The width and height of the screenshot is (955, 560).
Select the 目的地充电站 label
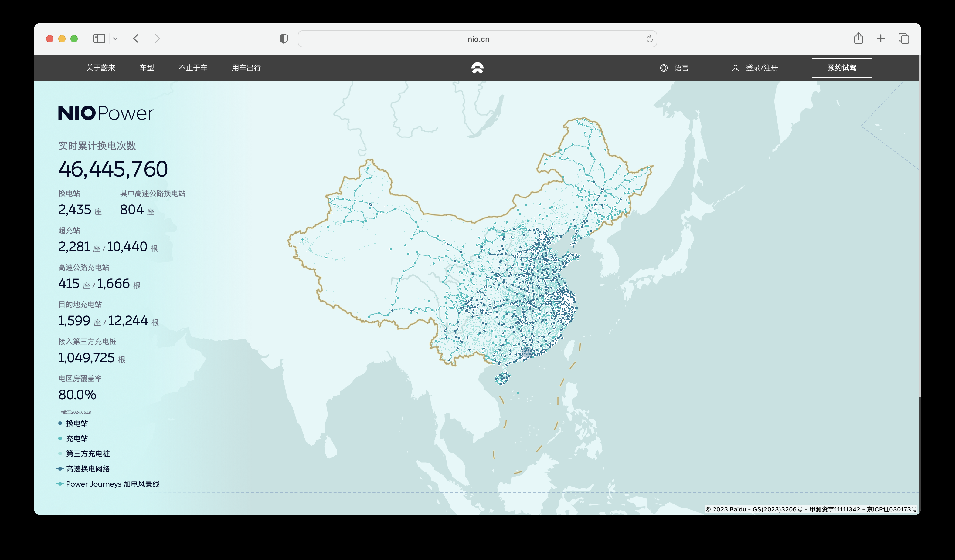80,305
